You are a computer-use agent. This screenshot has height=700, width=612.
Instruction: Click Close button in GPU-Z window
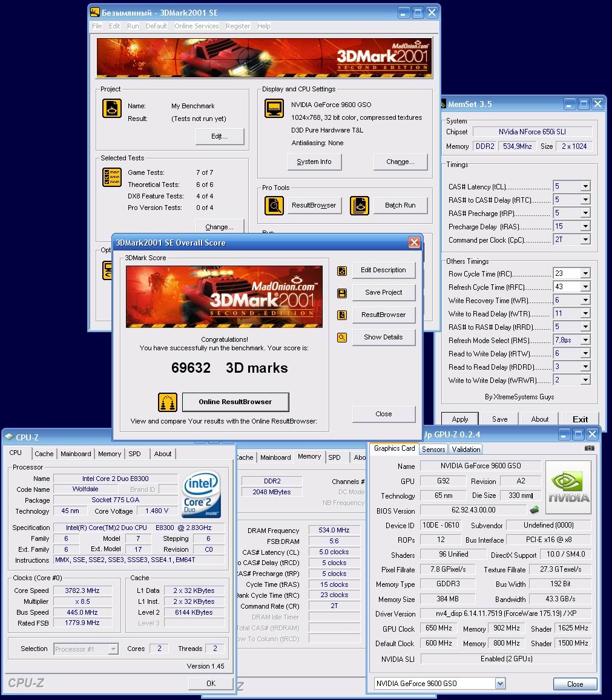(575, 684)
